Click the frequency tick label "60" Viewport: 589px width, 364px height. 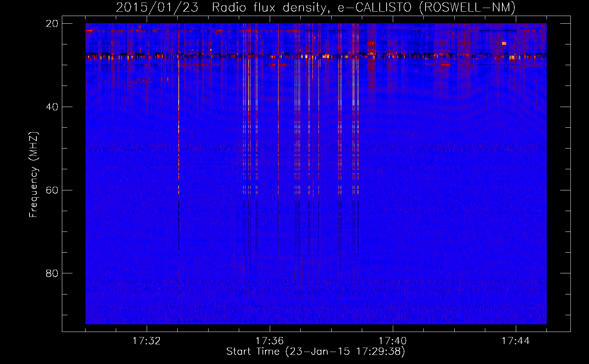click(52, 190)
